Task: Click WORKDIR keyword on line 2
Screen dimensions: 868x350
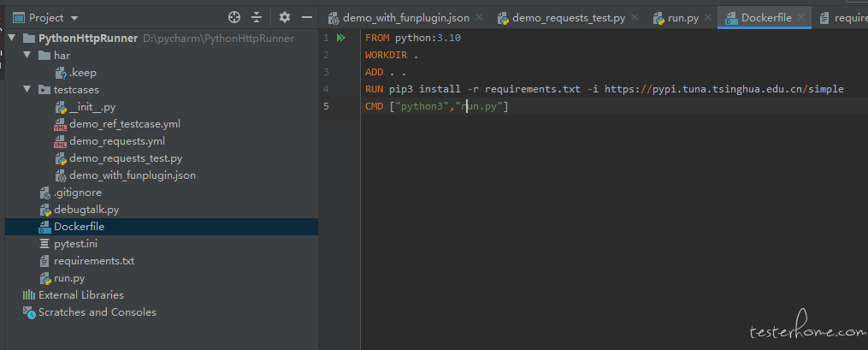Action: (x=387, y=56)
